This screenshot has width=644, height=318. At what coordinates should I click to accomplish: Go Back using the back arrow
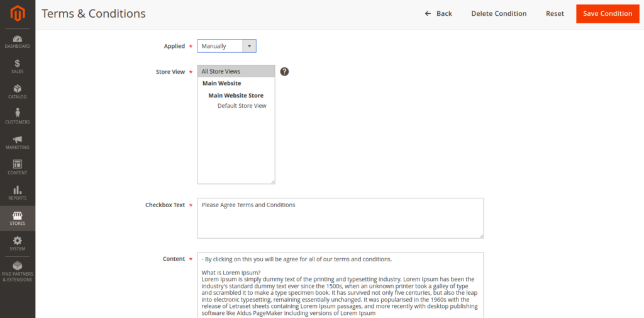click(438, 14)
